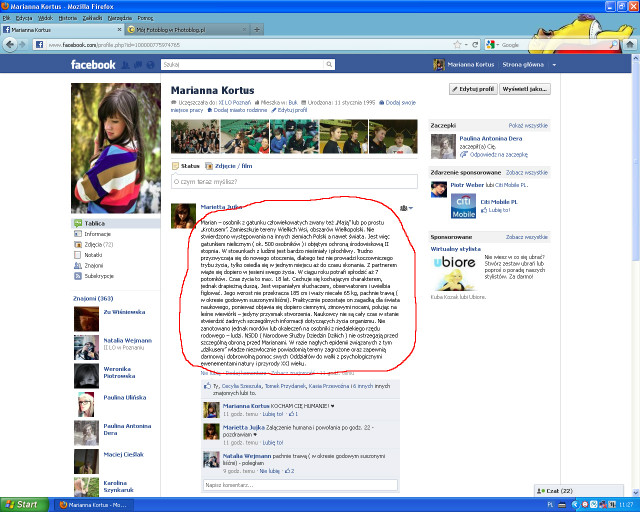Click the Google search magnifier icon

613,45
